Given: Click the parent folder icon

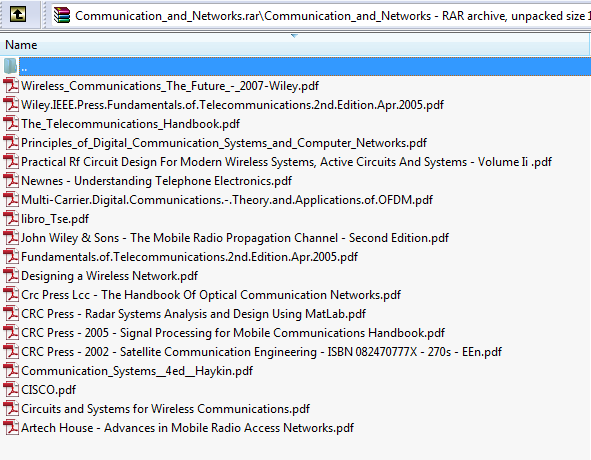Looking at the screenshot, I should coord(10,66).
